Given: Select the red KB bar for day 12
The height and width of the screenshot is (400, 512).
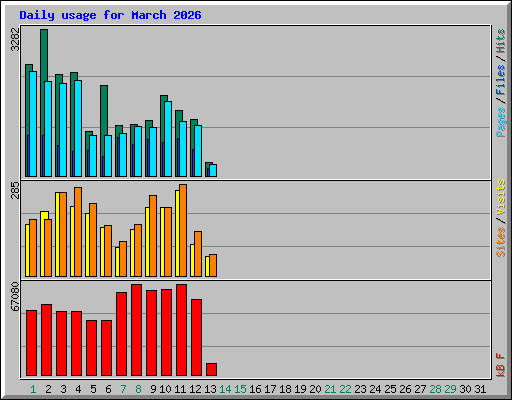Looking at the screenshot, I should pyautogui.click(x=197, y=337).
